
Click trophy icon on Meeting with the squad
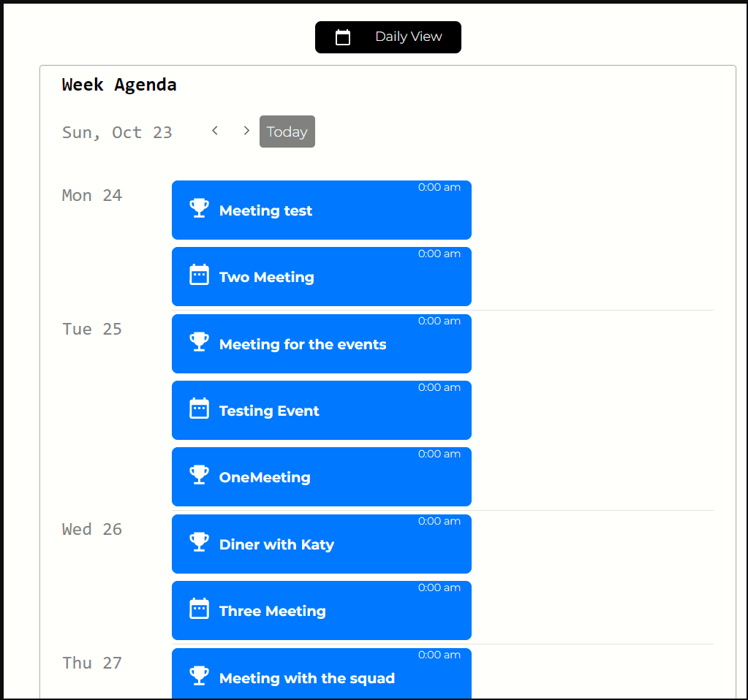[x=199, y=676]
